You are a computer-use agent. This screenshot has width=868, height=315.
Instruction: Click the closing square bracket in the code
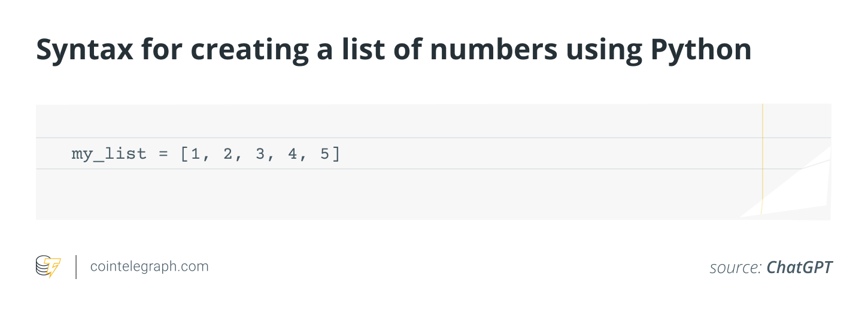tap(336, 154)
